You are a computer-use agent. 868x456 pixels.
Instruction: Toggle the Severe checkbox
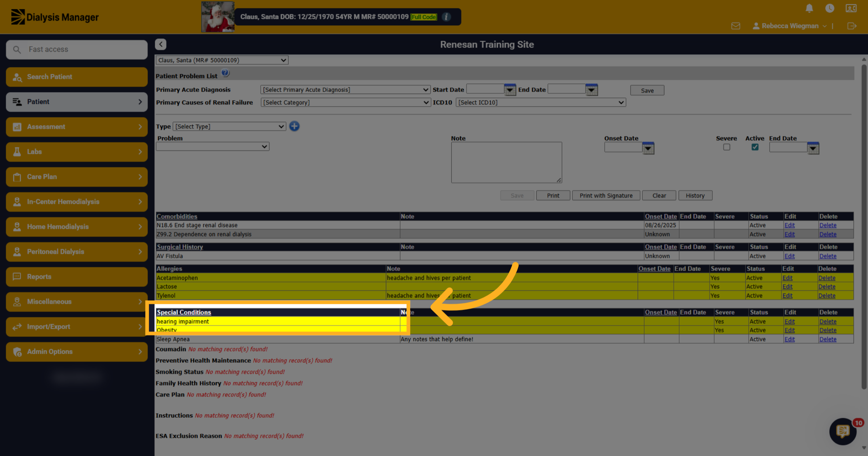point(727,147)
